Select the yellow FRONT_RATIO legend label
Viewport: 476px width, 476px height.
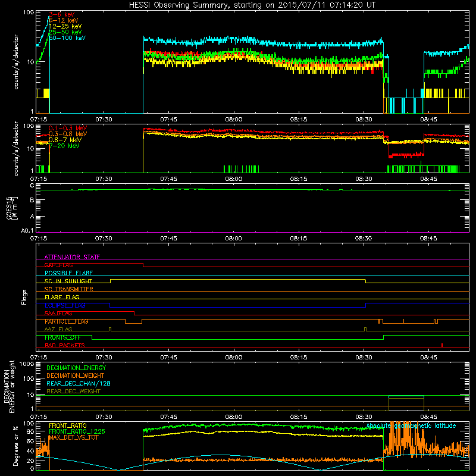click(68, 425)
